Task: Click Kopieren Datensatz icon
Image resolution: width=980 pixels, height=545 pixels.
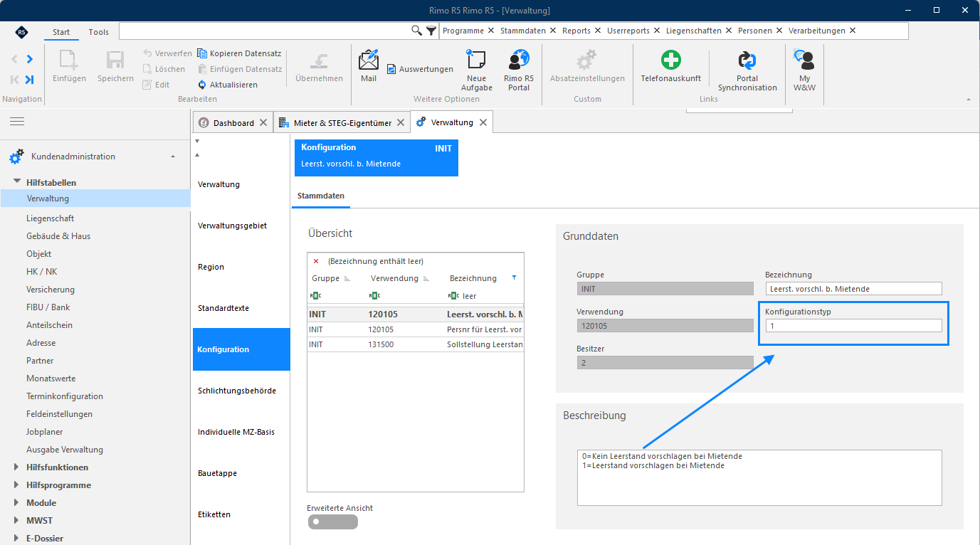Action: pos(202,53)
